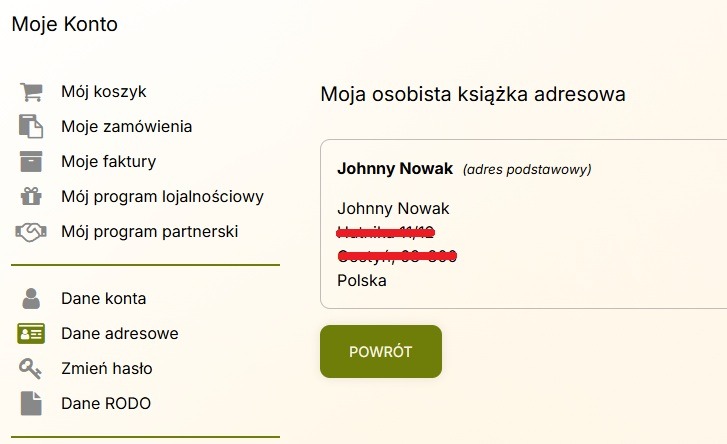
Task: Go to Moje zamówienia
Action: pos(126,127)
